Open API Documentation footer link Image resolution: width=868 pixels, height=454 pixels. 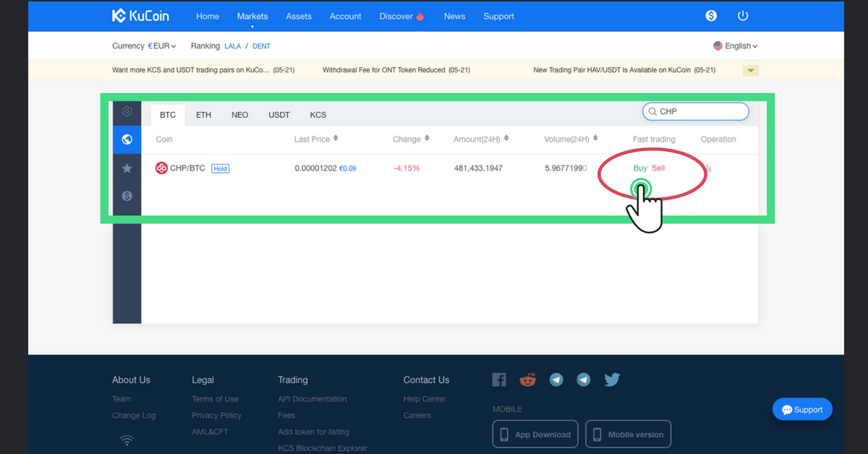[x=312, y=399]
